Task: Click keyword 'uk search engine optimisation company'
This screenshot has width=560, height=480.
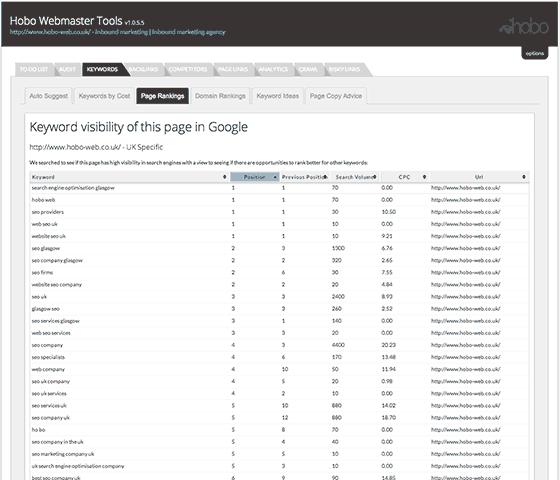Action: click(78, 466)
